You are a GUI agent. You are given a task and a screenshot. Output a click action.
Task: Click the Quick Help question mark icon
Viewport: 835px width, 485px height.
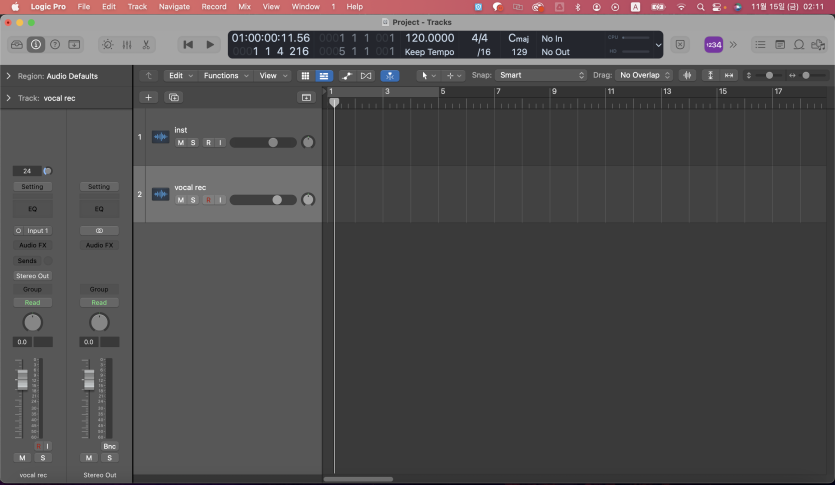55,45
